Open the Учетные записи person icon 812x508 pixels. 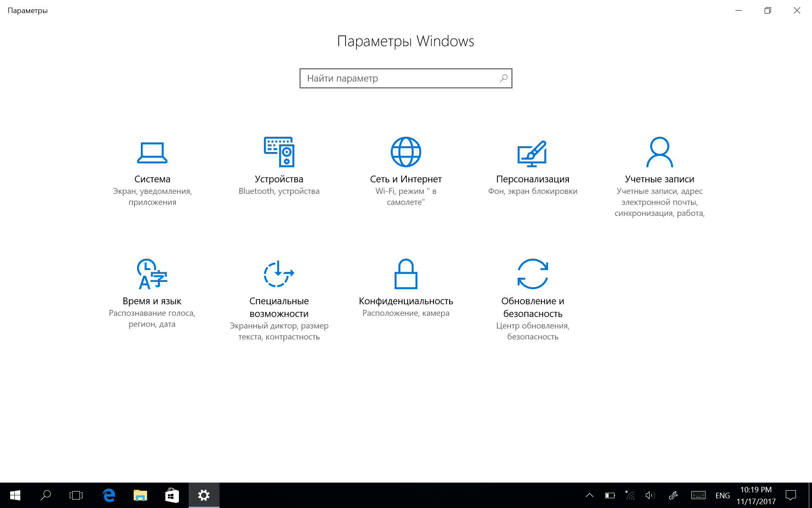660,152
